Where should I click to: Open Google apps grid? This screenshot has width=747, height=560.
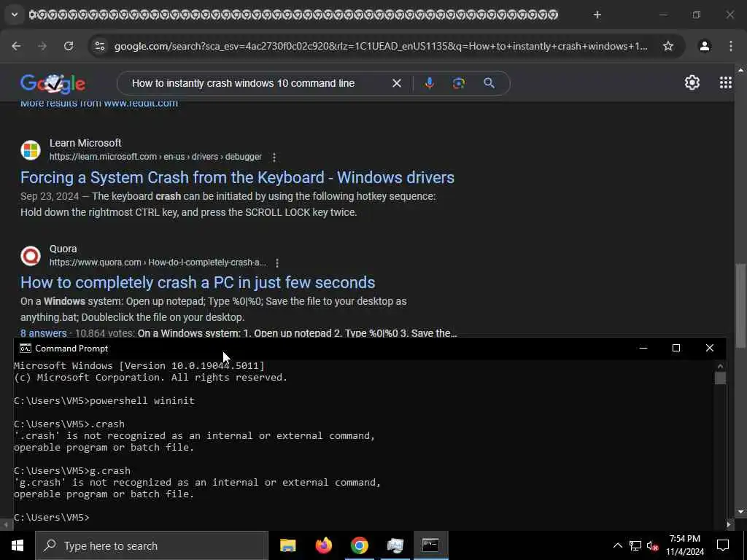pyautogui.click(x=726, y=83)
